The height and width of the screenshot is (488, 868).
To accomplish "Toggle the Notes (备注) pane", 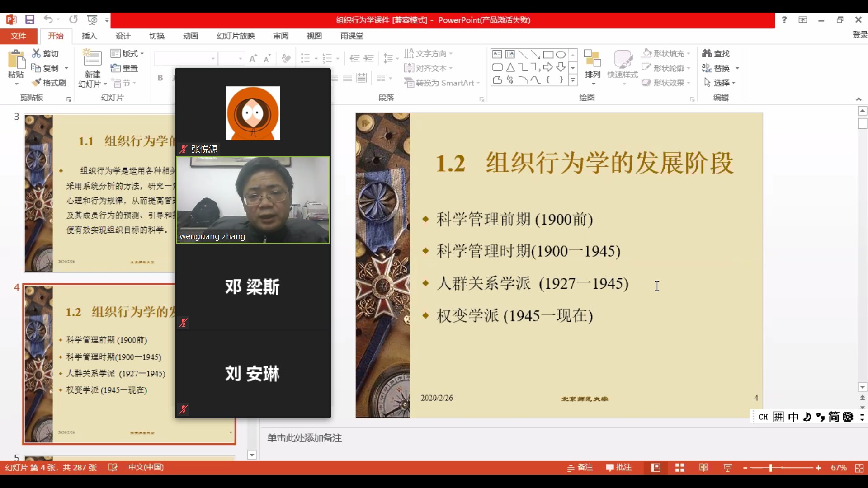I will [580, 468].
